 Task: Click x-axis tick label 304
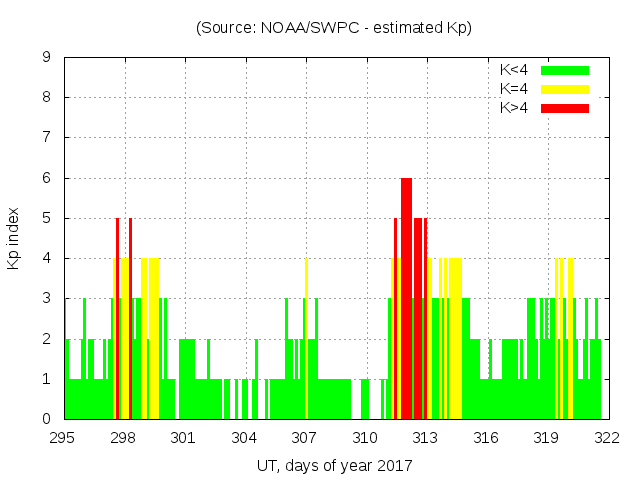(x=244, y=438)
